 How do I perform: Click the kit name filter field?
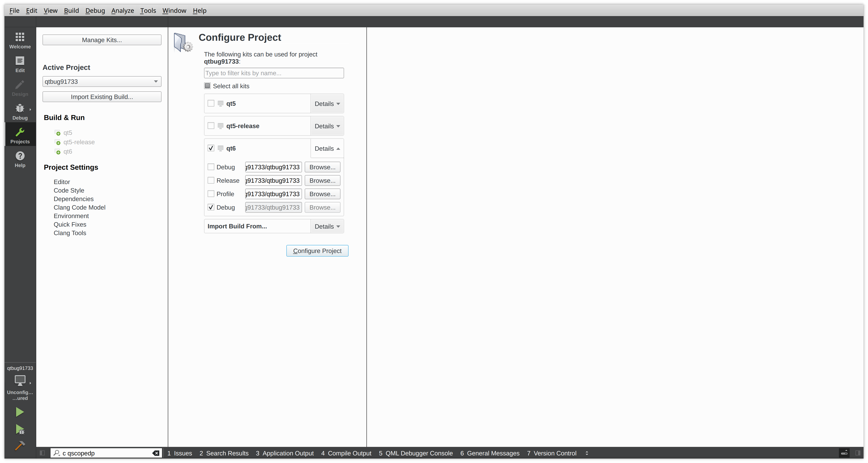coord(274,73)
